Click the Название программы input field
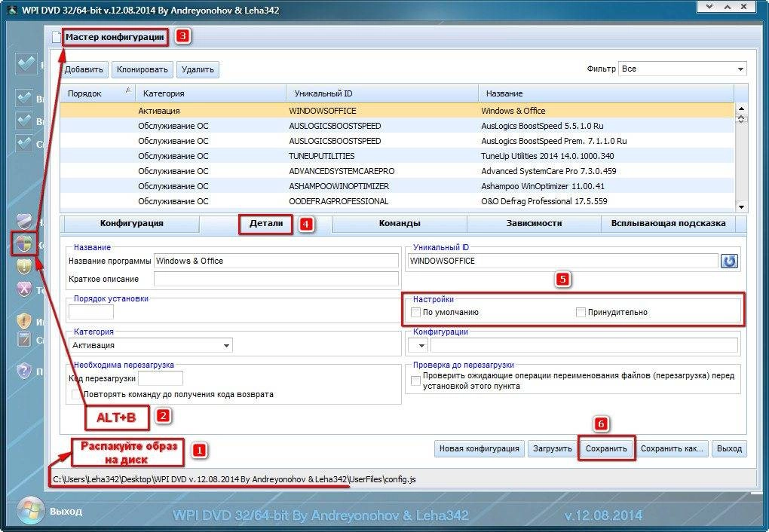Image resolution: width=769 pixels, height=532 pixels. pos(276,261)
